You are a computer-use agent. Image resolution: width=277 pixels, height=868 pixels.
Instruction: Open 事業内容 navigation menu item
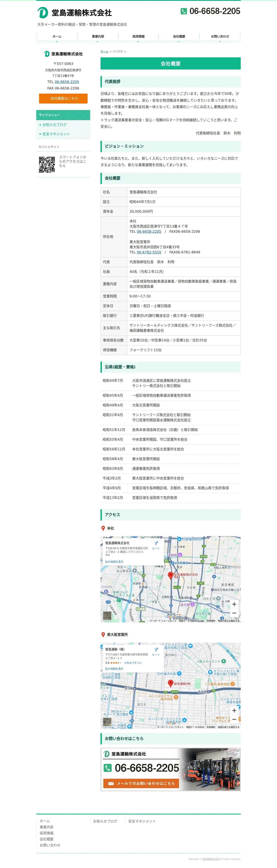point(98,36)
